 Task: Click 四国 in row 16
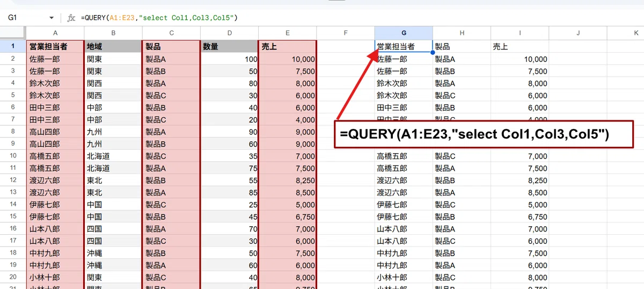click(x=113, y=229)
